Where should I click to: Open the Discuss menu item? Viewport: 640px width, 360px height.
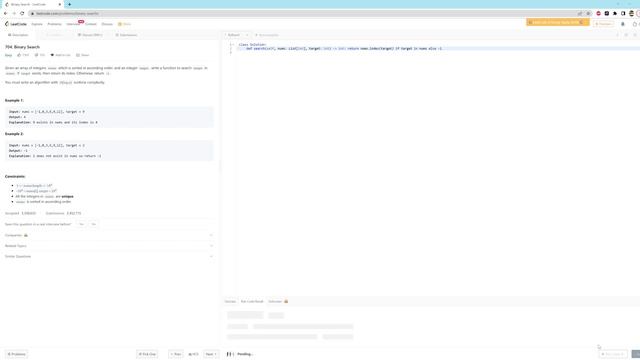click(107, 24)
